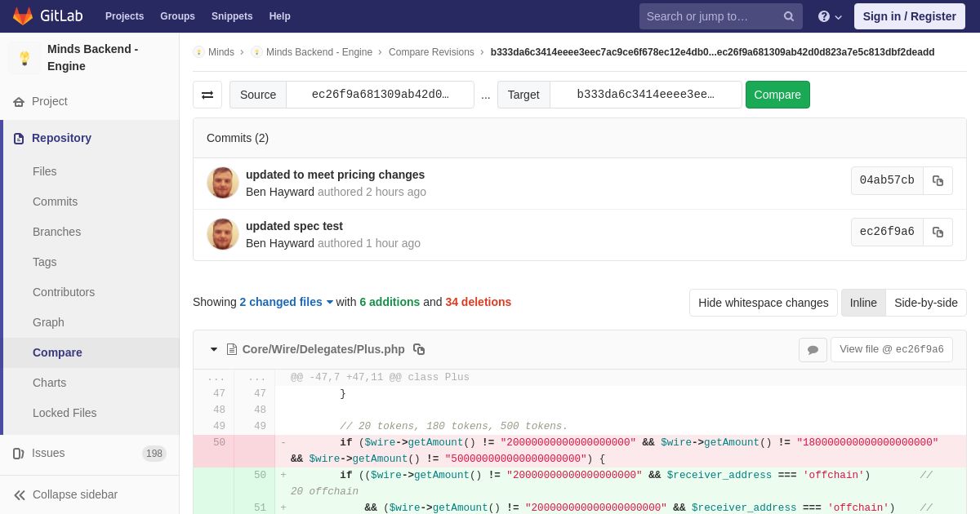
Task: Copy commit SHA ec26f9a6
Action: point(938,233)
